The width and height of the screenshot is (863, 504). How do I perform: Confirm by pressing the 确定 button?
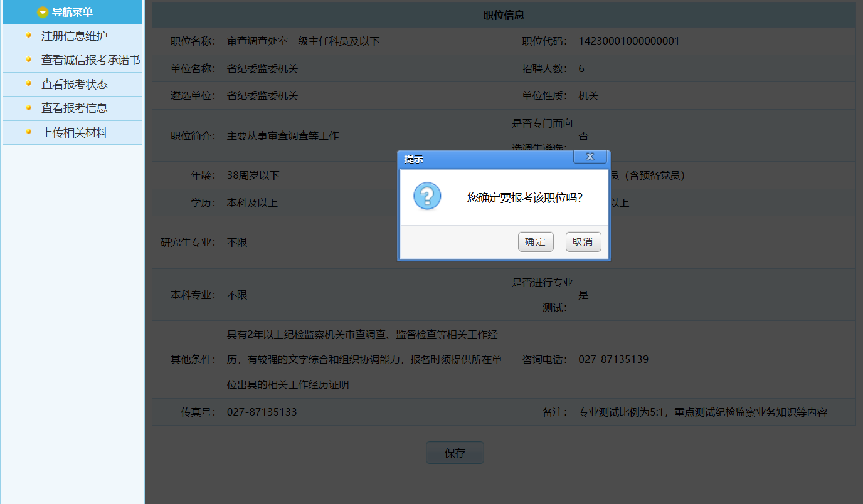click(536, 242)
